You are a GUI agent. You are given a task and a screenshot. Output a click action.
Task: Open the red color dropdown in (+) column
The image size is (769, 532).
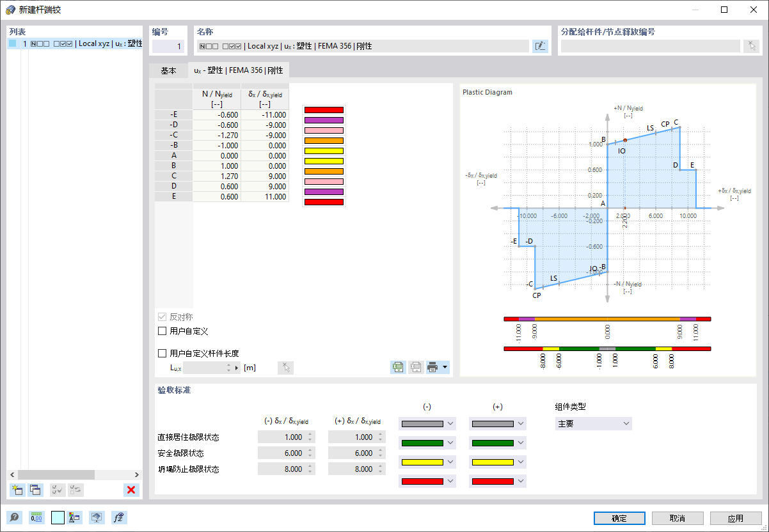[498, 481]
